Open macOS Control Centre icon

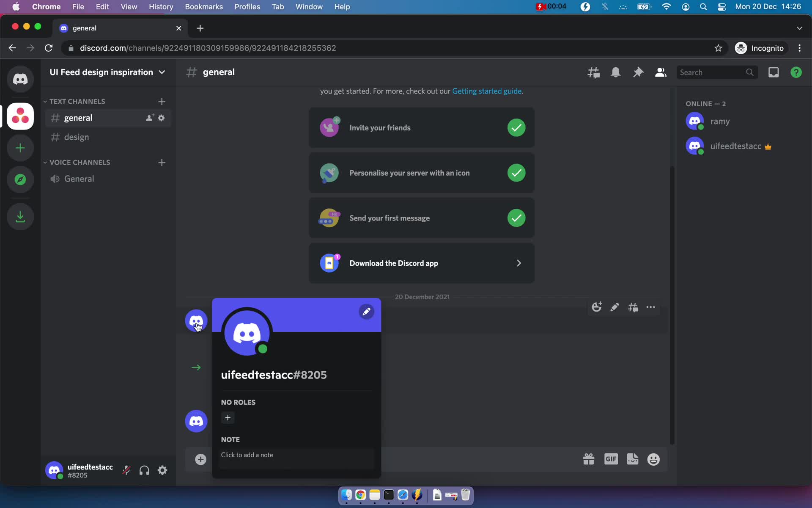(721, 7)
